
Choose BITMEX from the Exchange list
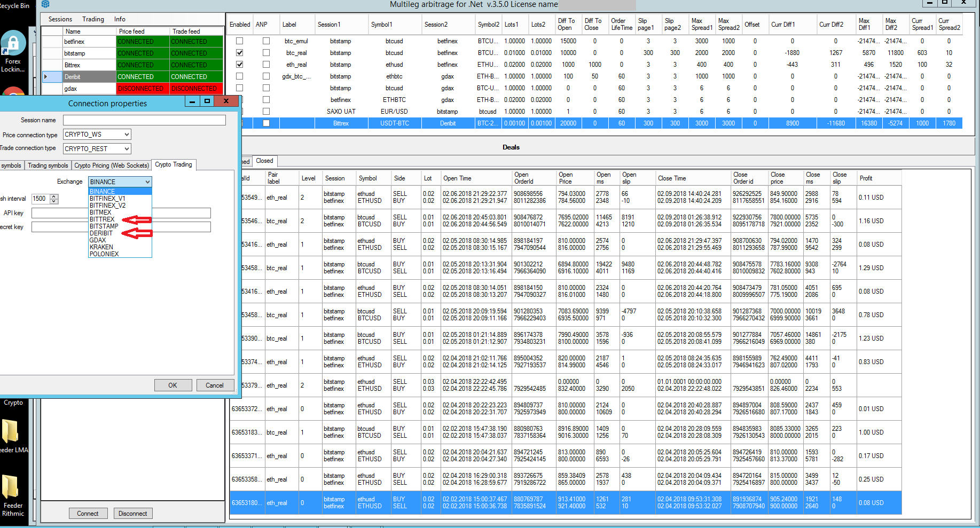point(120,212)
